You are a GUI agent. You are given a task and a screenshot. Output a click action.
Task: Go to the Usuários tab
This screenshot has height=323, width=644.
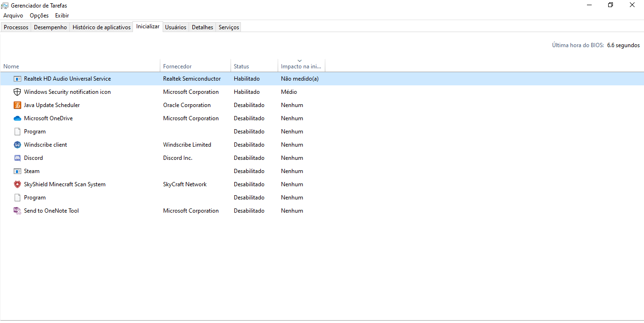(176, 27)
